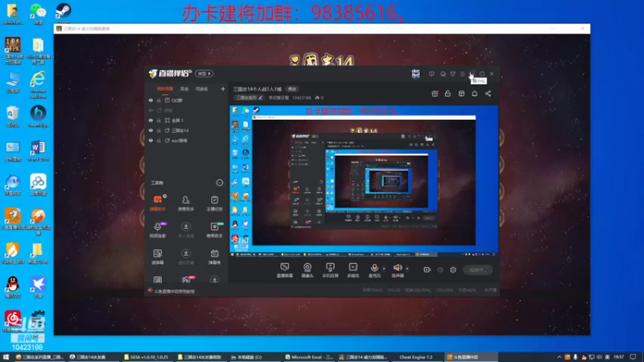The width and height of the screenshot is (644, 362).
Task: Open the QQ penguin desktop shortcut
Action: click(x=13, y=287)
